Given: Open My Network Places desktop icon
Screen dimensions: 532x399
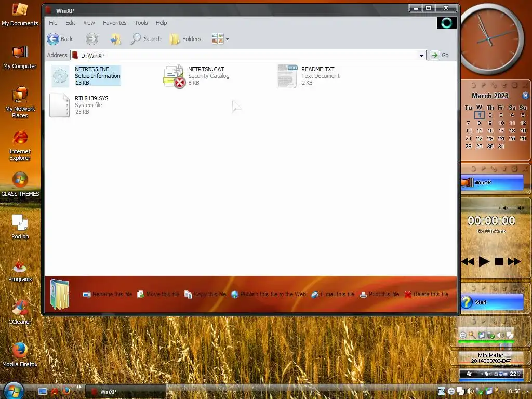Looking at the screenshot, I should tap(20, 102).
